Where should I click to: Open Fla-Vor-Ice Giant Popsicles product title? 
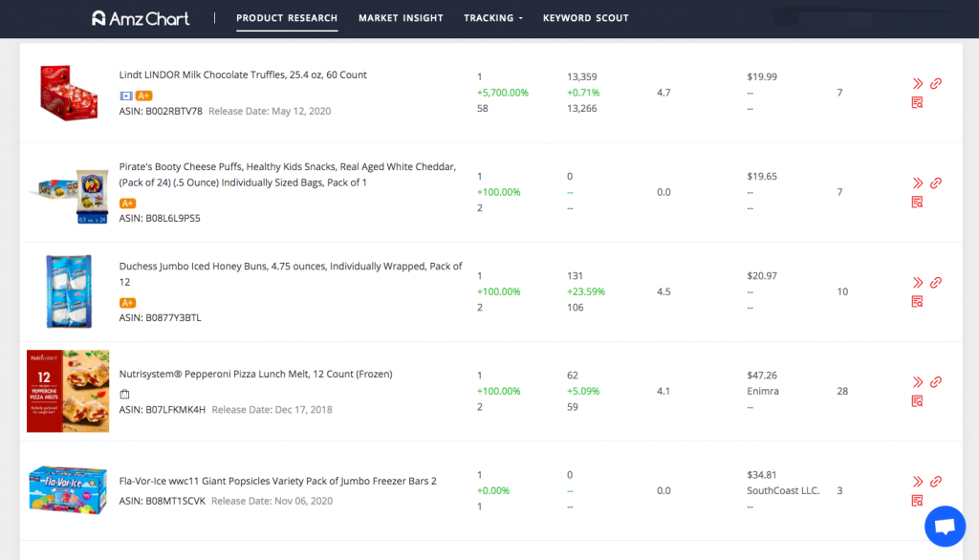click(278, 481)
